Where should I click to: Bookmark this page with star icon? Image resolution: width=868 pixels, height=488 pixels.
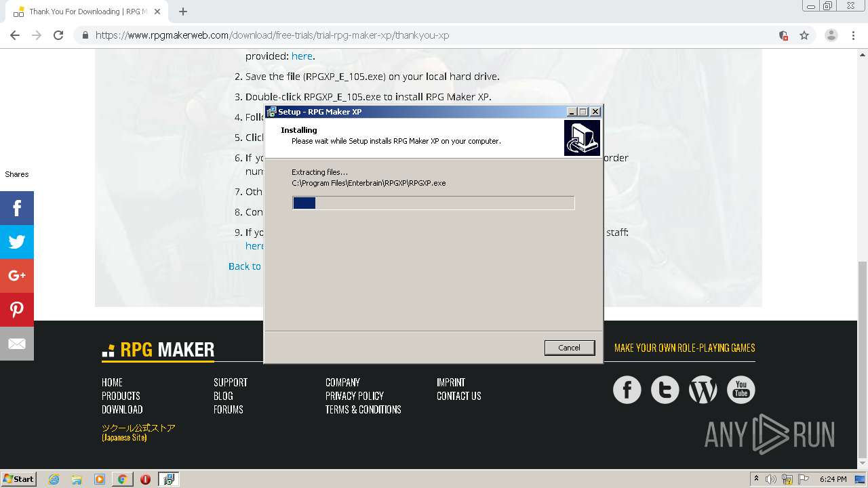point(804,35)
